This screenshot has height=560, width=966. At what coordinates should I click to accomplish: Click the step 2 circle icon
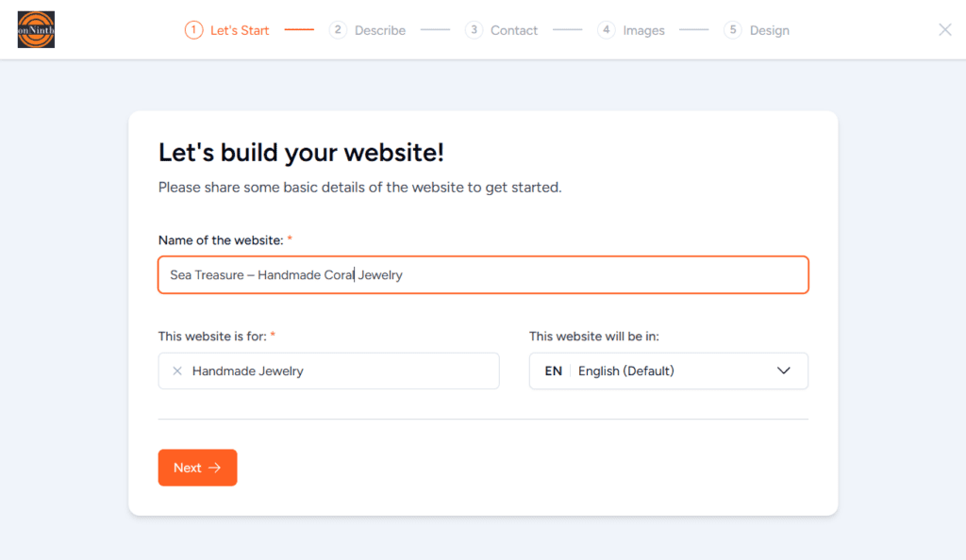[338, 30]
